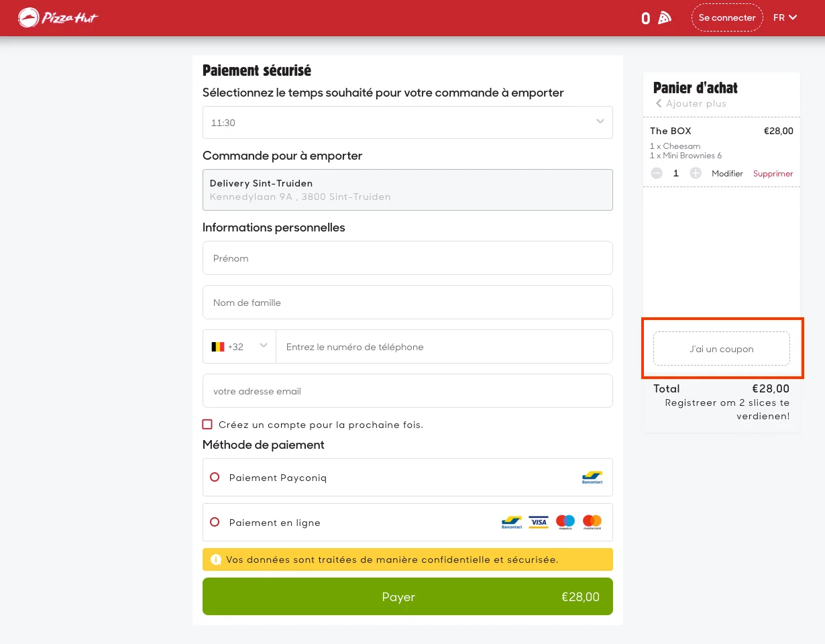Click the Se connecter button
Image resolution: width=825 pixels, height=644 pixels.
[x=727, y=18]
